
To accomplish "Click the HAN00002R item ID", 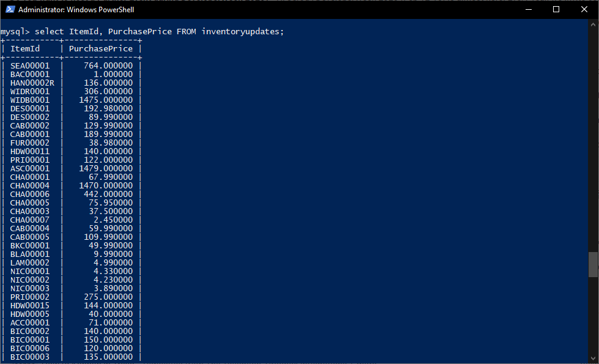I will click(x=32, y=83).
